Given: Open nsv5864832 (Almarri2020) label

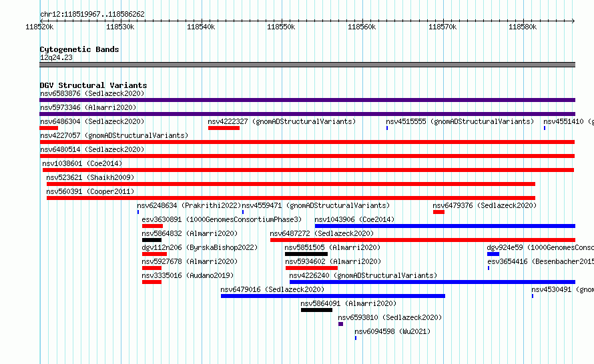Looking at the screenshot, I should click(190, 233).
